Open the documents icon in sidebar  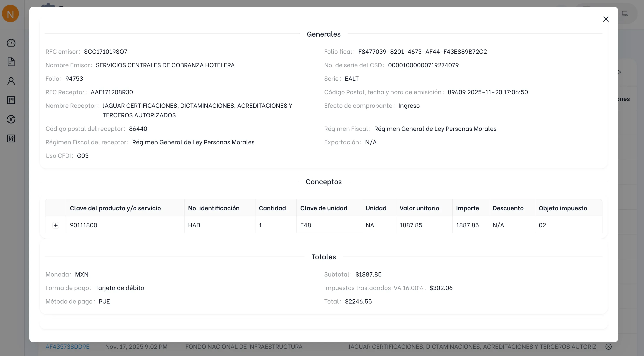pyautogui.click(x=11, y=62)
